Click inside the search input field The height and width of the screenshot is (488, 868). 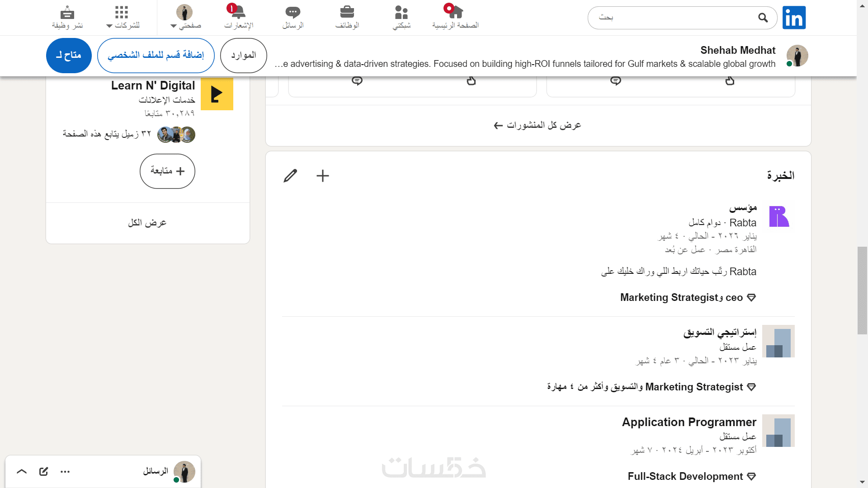[678, 18]
